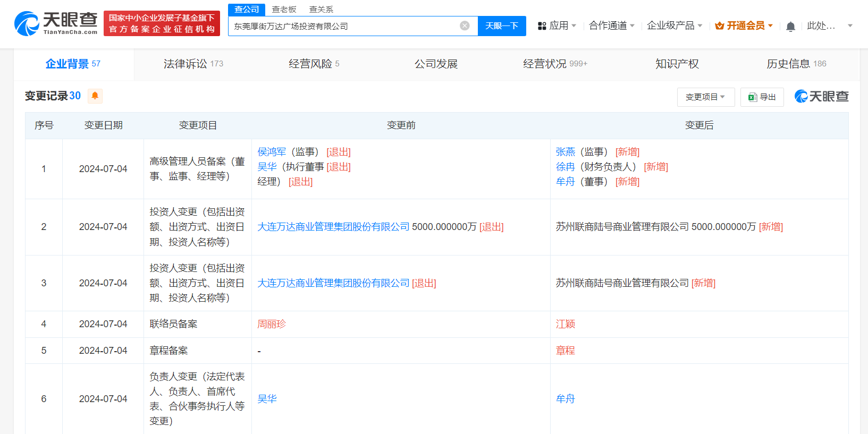Image resolution: width=868 pixels, height=434 pixels.
Task: Click the 序号 column header
Action: click(x=44, y=125)
